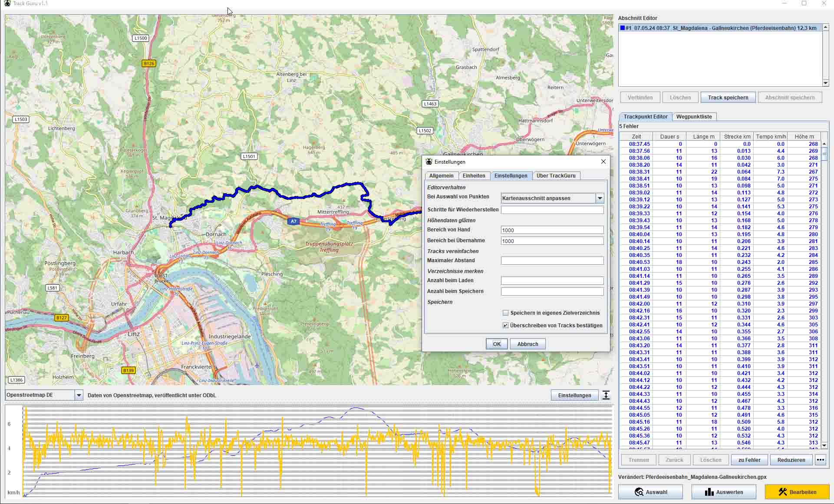
Task: Open Kartenausschnitt anpassen dropdown
Action: click(x=600, y=198)
